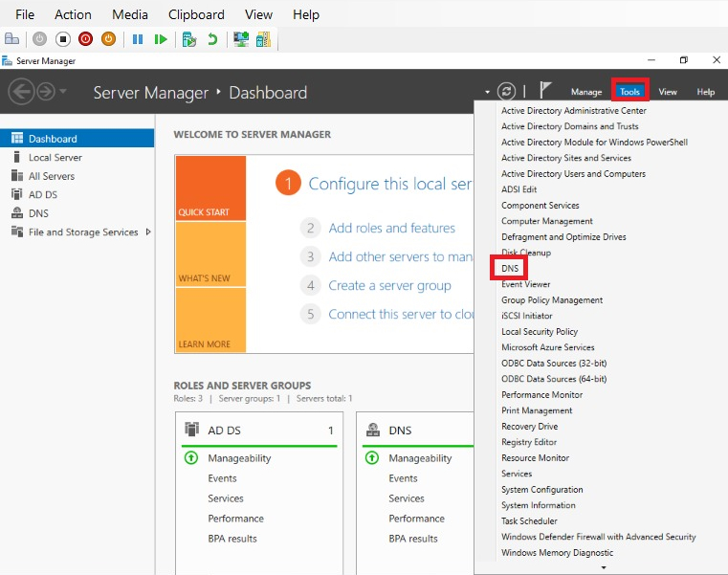
Task: Open Performance Monitor from Tools
Action: click(541, 395)
